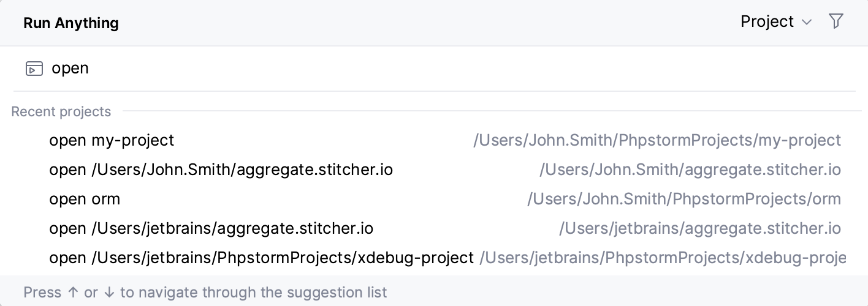This screenshot has width=868, height=306.
Task: Click the run command icon beside "open"
Action: tap(34, 69)
